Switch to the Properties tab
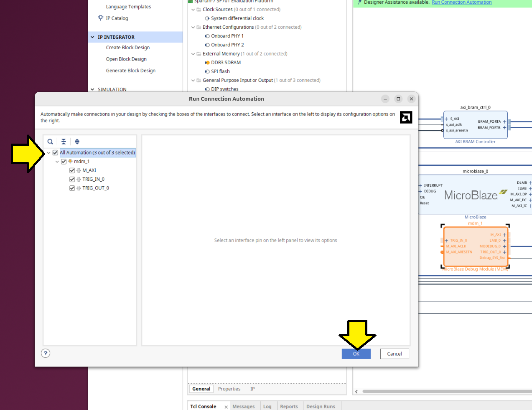Image resolution: width=532 pixels, height=410 pixels. point(229,389)
